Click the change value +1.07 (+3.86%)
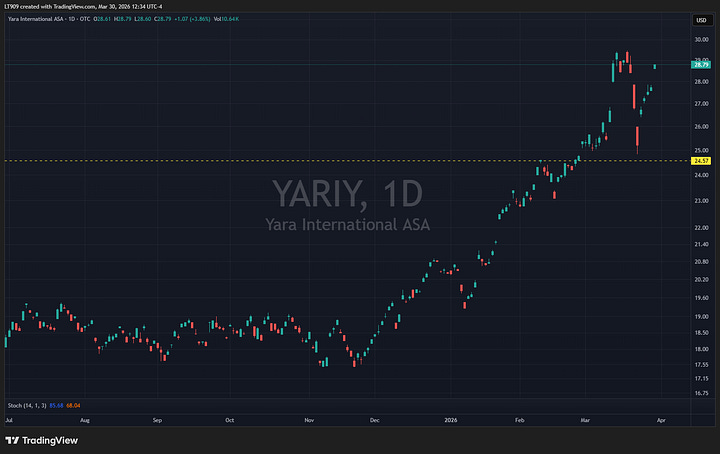The image size is (720, 454). pos(192,19)
